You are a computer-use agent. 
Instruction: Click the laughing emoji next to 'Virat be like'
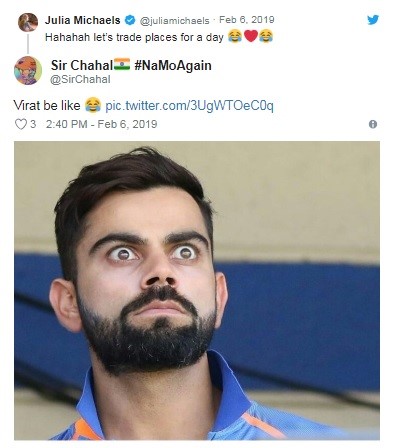(x=93, y=105)
